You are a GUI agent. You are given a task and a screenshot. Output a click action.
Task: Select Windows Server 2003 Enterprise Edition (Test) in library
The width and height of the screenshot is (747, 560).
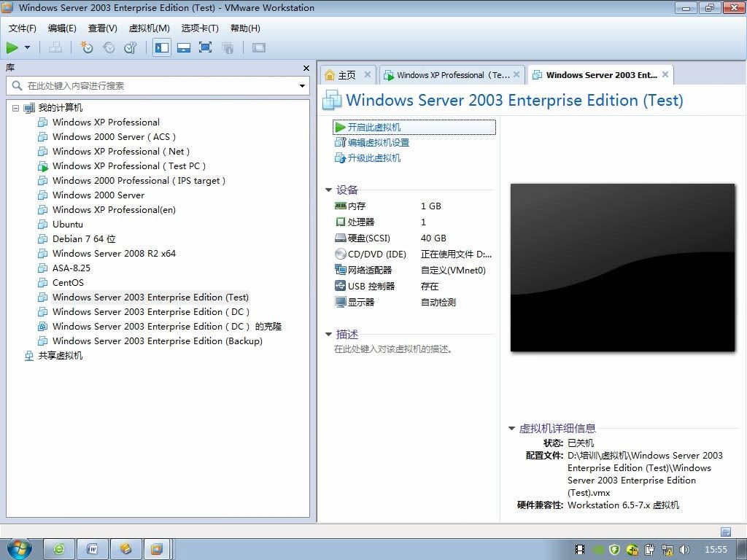pyautogui.click(x=150, y=297)
